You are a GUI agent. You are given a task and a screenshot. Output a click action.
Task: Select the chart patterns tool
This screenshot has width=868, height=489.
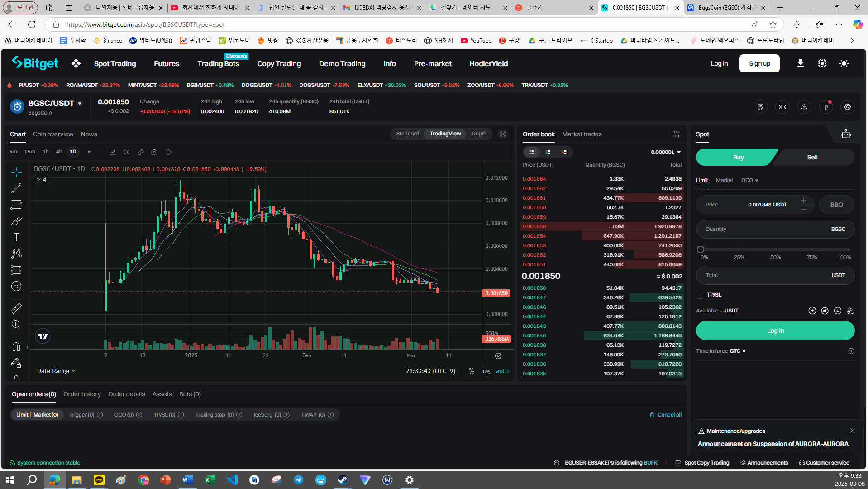coord(16,254)
